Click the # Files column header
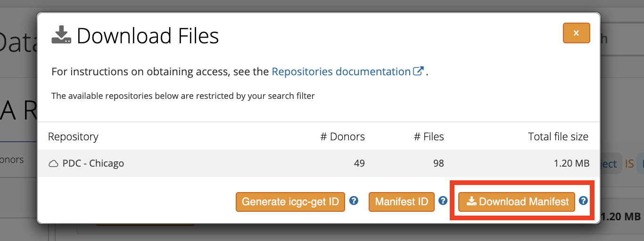This screenshot has height=241, width=644. coord(429,137)
